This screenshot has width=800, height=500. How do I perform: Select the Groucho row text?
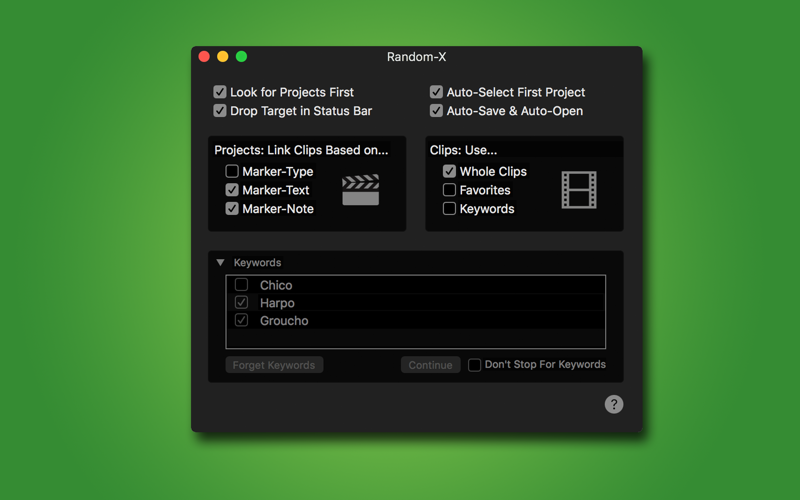pos(284,321)
